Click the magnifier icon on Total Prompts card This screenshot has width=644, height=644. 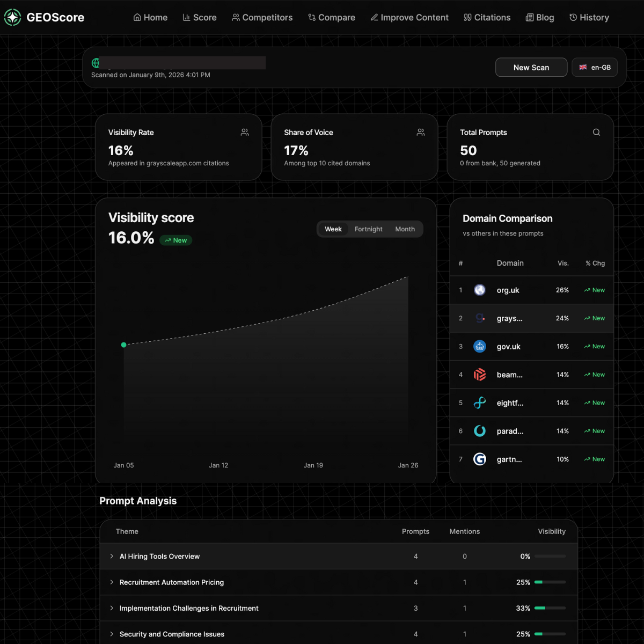[x=596, y=132]
